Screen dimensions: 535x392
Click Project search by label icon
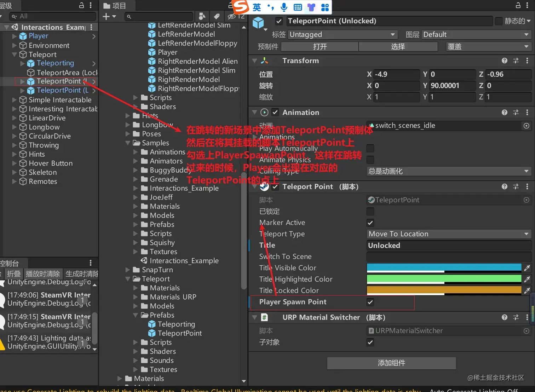coord(217,16)
